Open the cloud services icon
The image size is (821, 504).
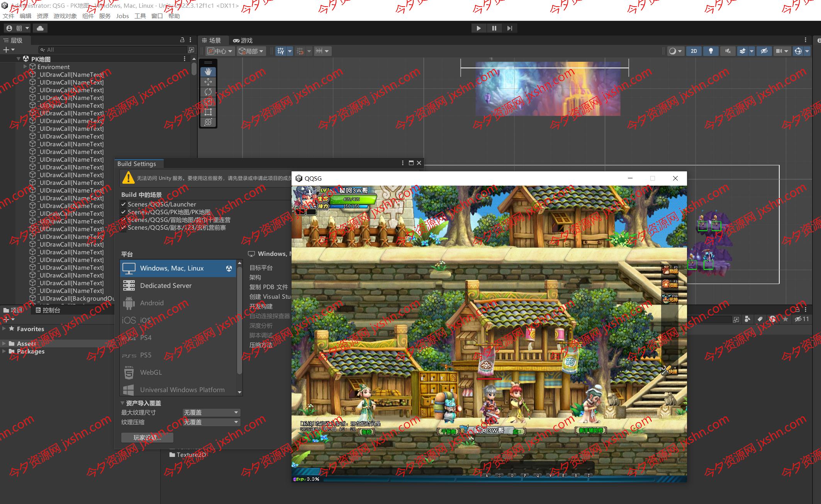point(40,28)
